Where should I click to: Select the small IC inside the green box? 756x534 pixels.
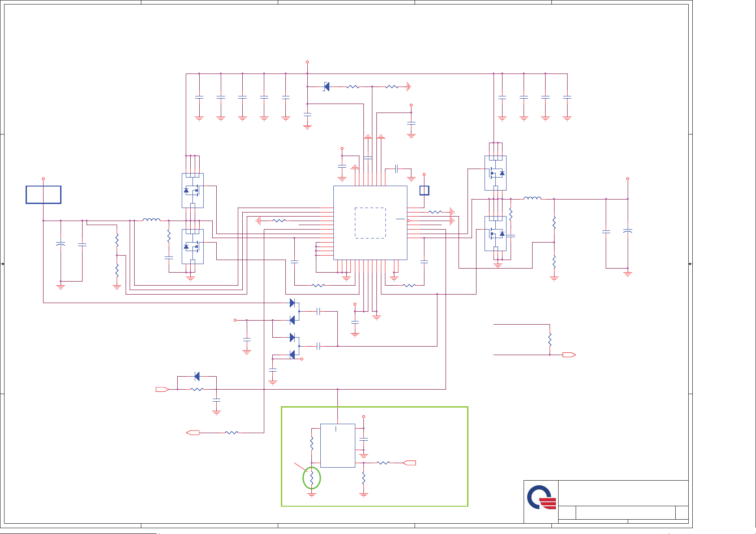(x=338, y=446)
